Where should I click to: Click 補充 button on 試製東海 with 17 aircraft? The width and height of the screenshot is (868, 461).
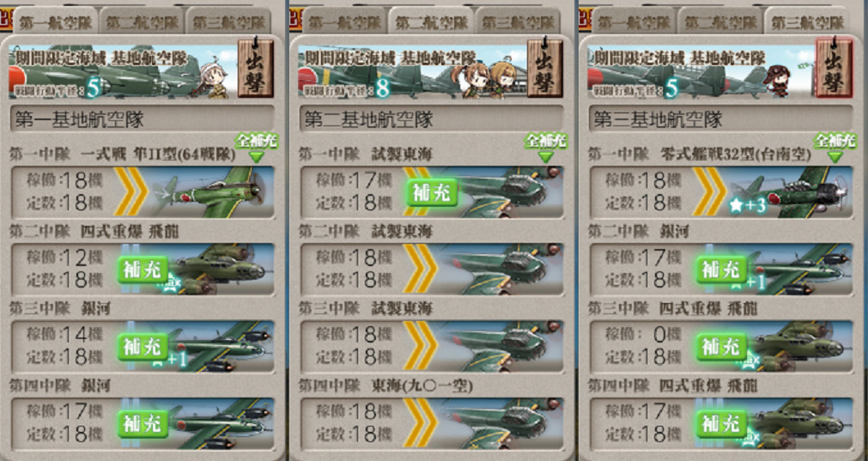click(433, 192)
